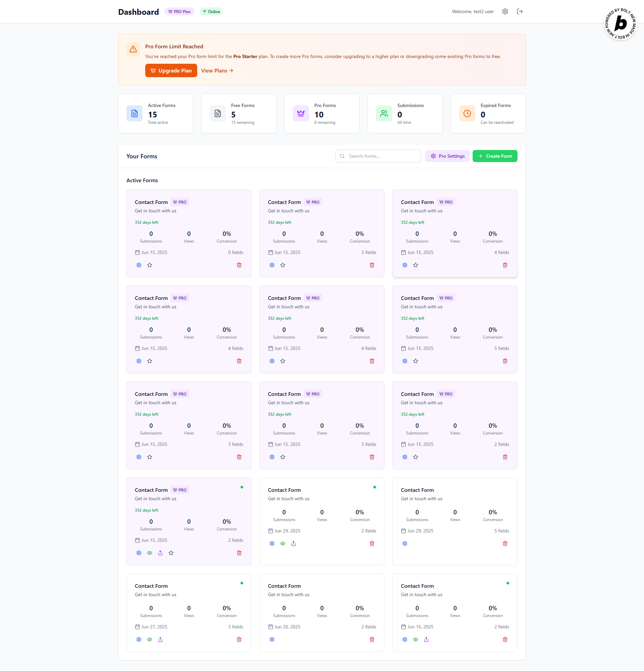Star the Contact Form with 0 fields
This screenshot has width=644, height=671.
[x=150, y=265]
